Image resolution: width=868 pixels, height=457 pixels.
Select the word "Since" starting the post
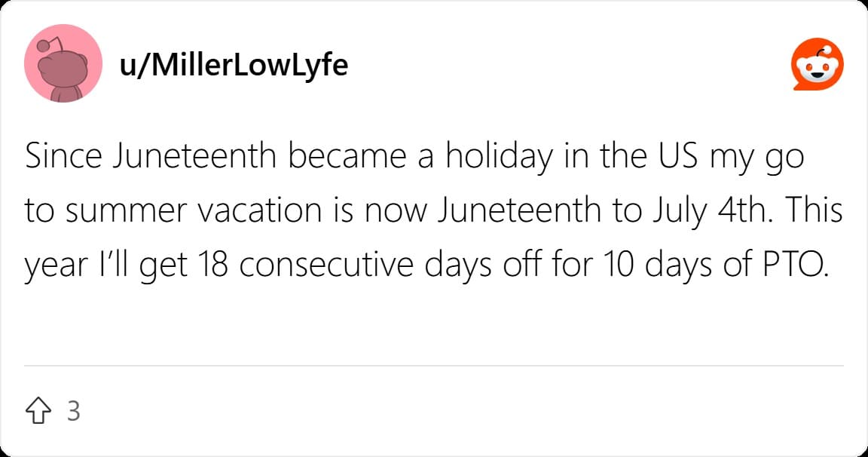point(63,156)
